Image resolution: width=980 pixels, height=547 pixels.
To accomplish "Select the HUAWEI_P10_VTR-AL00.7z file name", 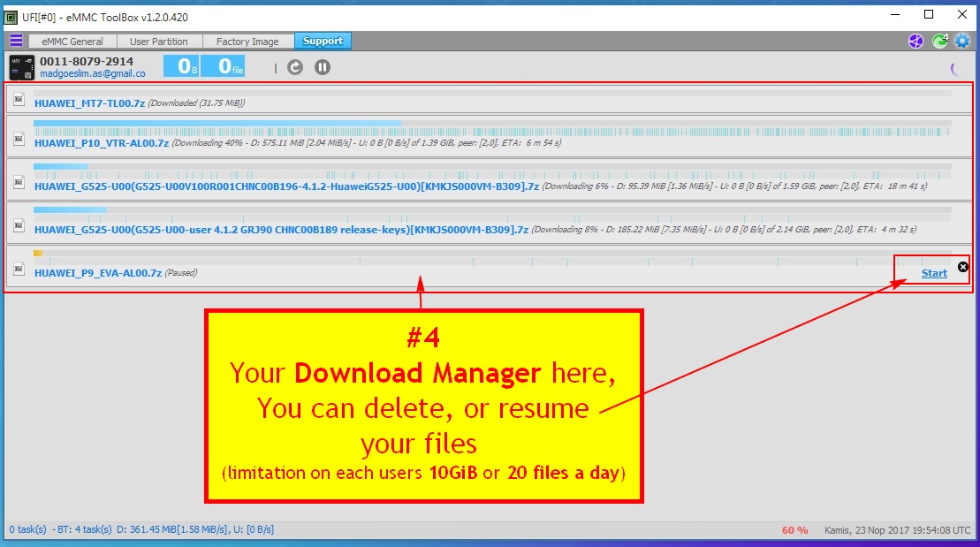I will (102, 143).
